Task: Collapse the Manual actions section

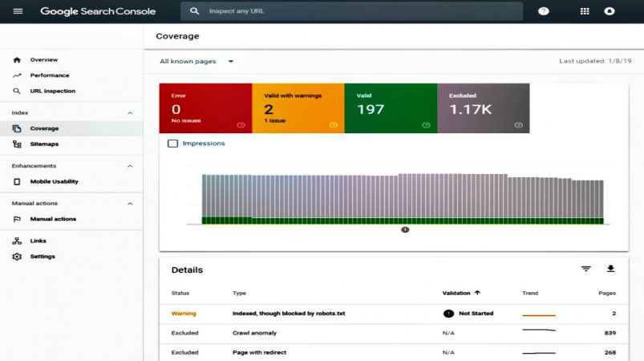Action: click(130, 204)
